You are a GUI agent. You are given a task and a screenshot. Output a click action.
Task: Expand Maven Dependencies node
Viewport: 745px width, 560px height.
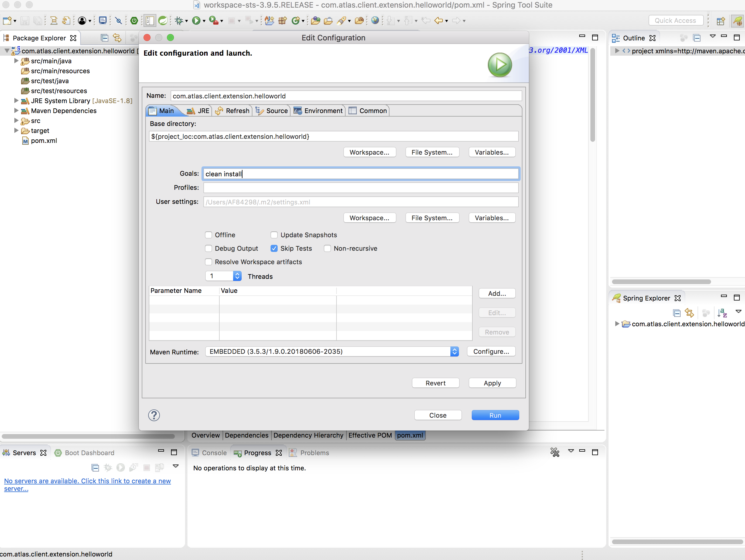point(16,110)
